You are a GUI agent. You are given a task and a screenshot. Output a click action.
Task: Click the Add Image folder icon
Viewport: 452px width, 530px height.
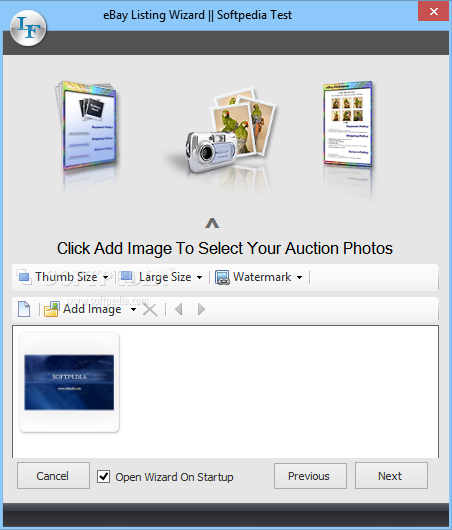point(52,309)
